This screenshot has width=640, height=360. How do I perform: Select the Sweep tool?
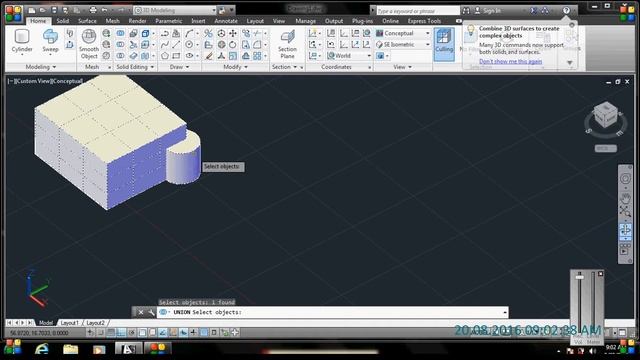point(50,41)
